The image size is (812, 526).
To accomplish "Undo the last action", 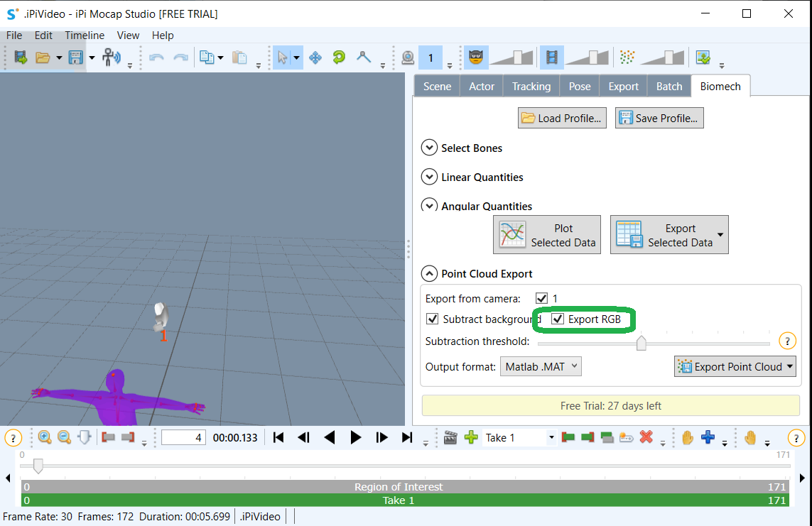I will pos(156,57).
